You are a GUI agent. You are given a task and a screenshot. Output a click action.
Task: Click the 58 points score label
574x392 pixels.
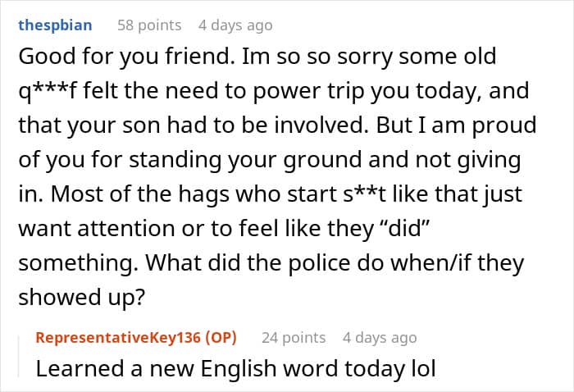coord(149,25)
